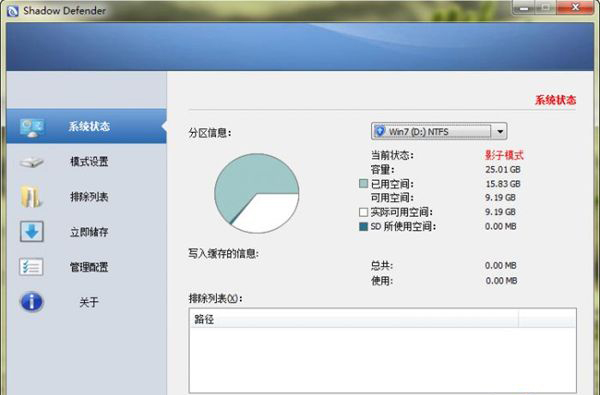Click the 管理配置 checklist icon
This screenshot has height=395, width=600.
(31, 267)
